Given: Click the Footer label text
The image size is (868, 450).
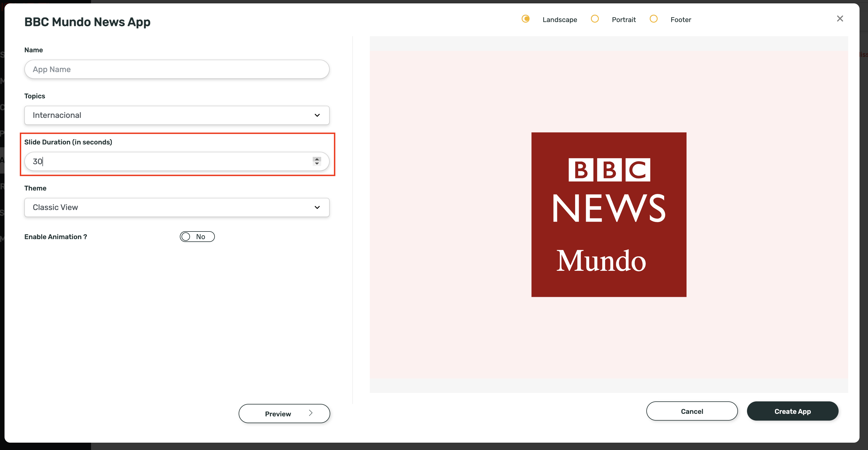Looking at the screenshot, I should click(x=681, y=20).
